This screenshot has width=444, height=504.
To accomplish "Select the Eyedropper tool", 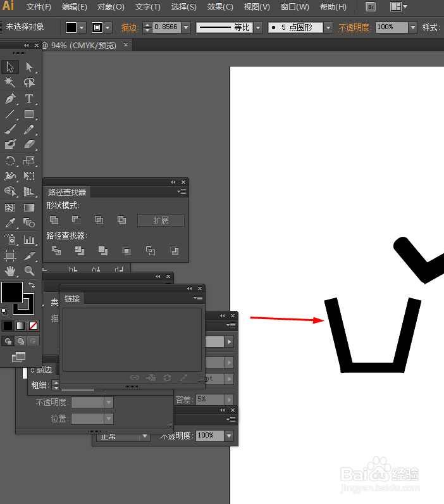I will pos(10,222).
